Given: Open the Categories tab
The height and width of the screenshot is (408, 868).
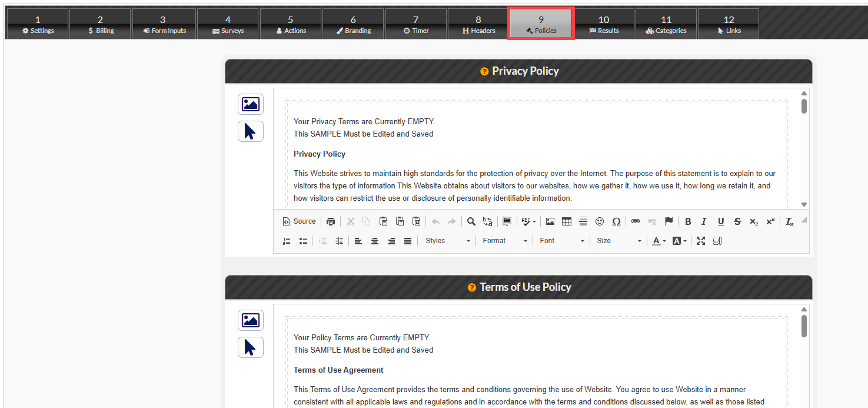Looking at the screenshot, I should 666,24.
